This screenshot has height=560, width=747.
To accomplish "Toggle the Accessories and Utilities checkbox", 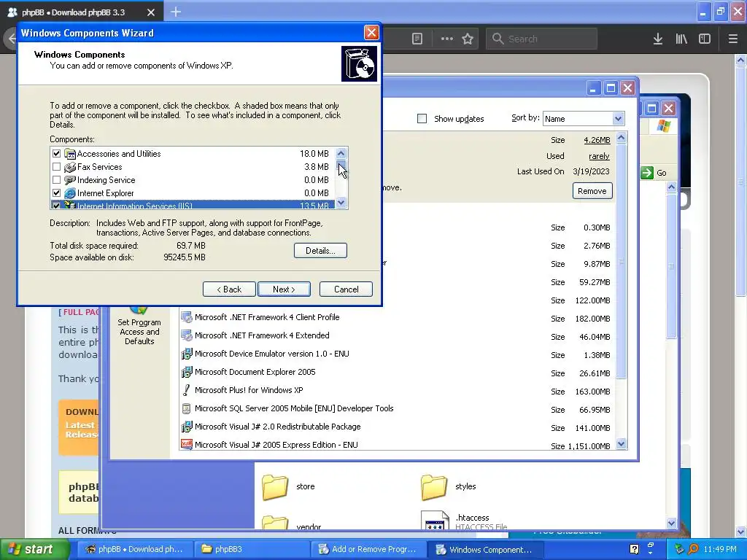I will pyautogui.click(x=57, y=153).
